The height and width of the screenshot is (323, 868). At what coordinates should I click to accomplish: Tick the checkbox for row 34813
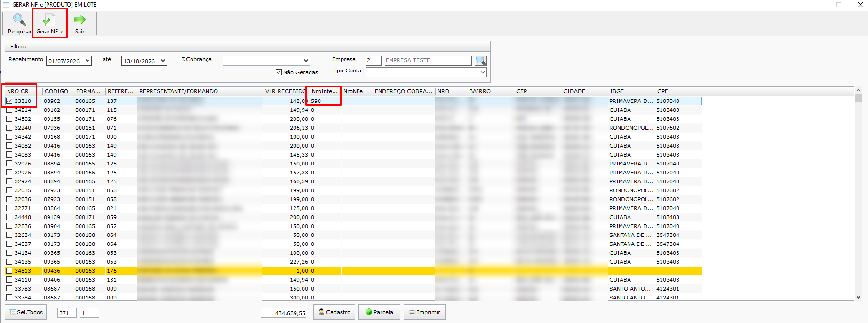(9, 271)
